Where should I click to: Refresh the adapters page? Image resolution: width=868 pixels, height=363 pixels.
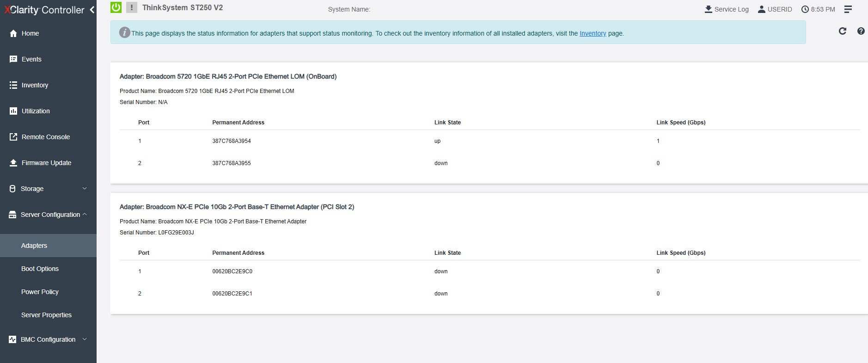point(842,31)
